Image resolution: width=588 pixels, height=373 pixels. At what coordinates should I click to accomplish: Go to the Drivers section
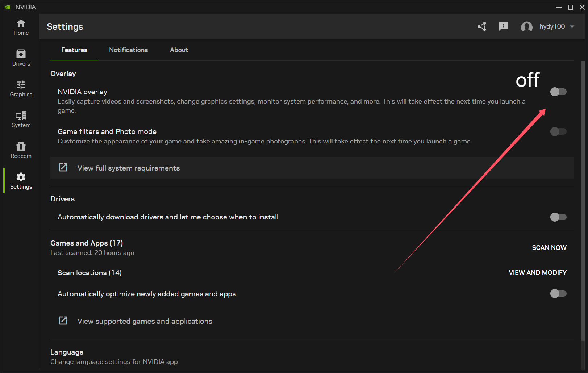pos(21,58)
